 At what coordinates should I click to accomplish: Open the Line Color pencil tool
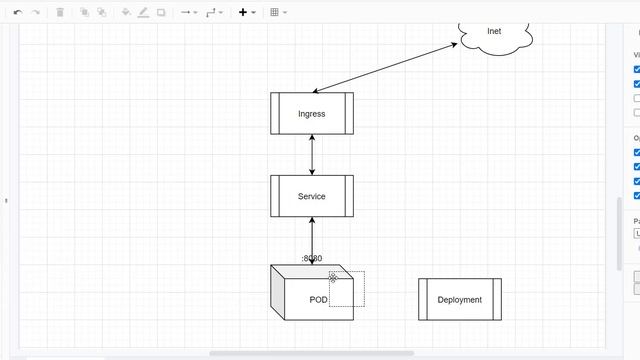[143, 13]
